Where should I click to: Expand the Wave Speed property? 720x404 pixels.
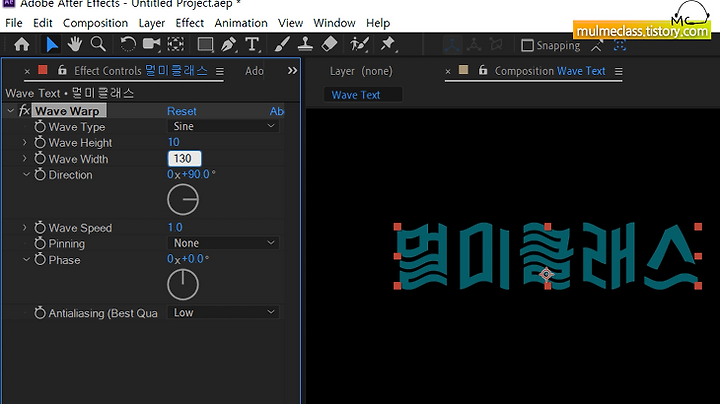25,228
